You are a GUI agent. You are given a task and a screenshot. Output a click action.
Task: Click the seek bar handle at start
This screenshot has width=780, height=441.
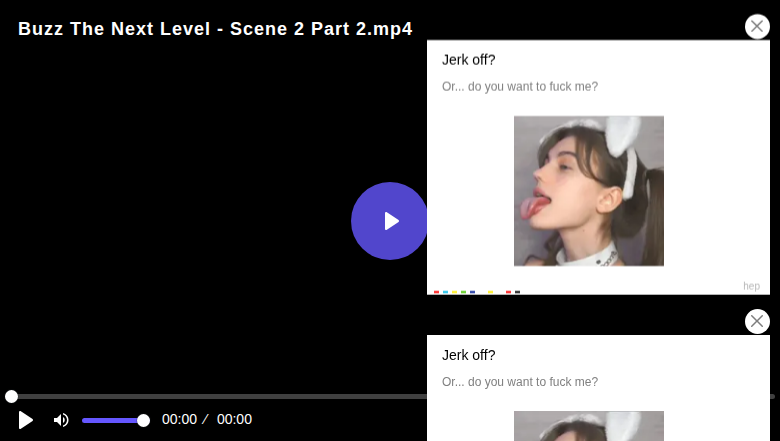[11, 397]
